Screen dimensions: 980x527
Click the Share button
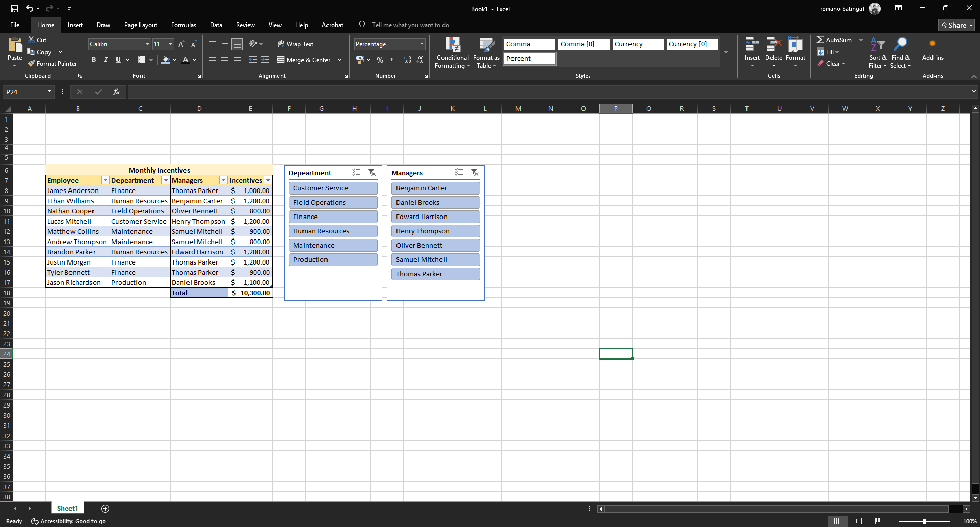(956, 25)
